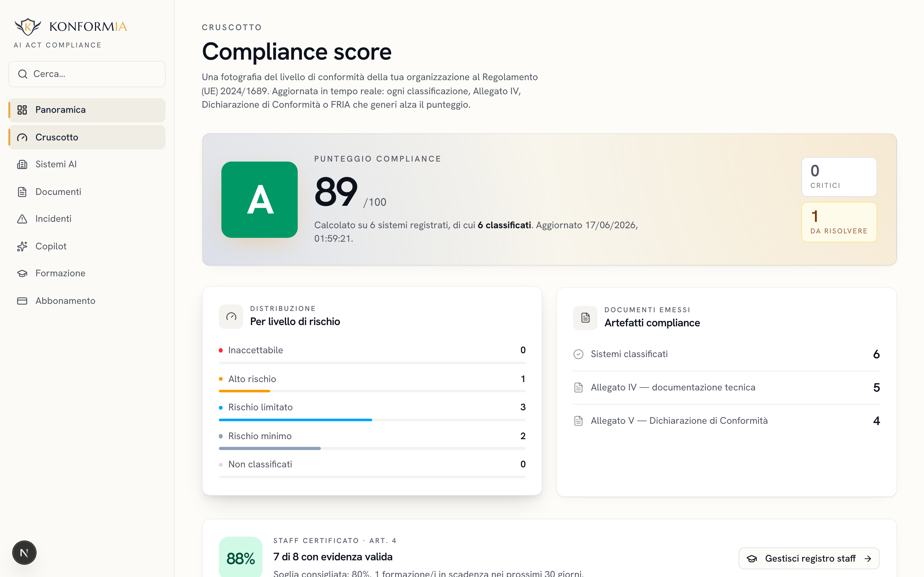Open the round N avatar button

(x=24, y=552)
